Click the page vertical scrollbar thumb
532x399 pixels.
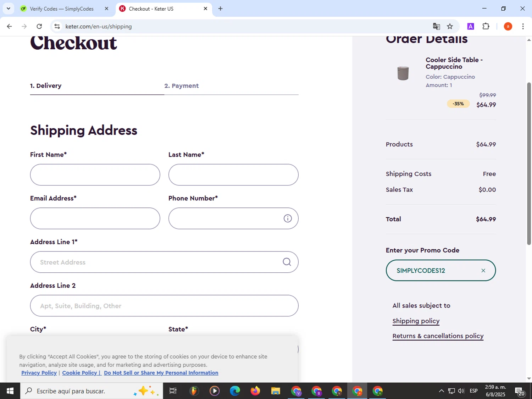[x=529, y=164]
